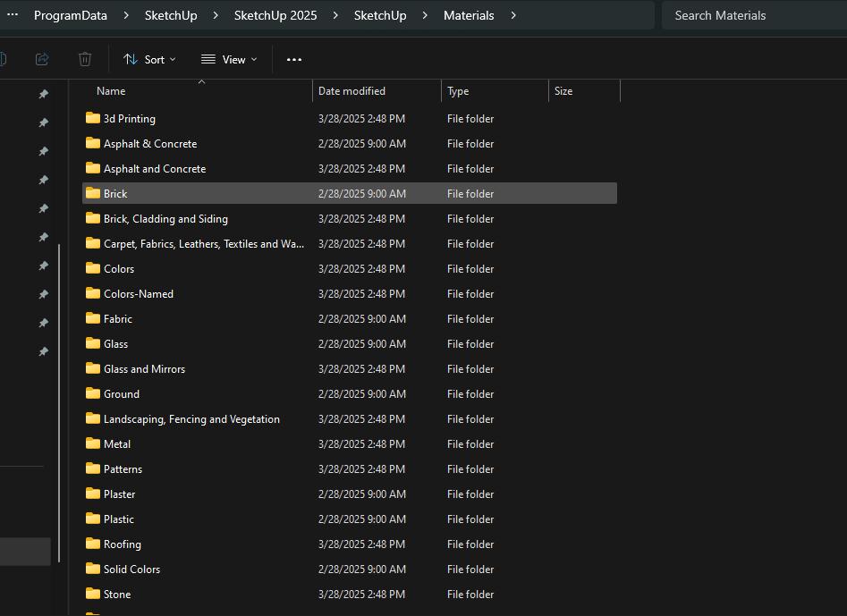Click the Colors folder icon
The image size is (847, 616).
click(x=93, y=268)
